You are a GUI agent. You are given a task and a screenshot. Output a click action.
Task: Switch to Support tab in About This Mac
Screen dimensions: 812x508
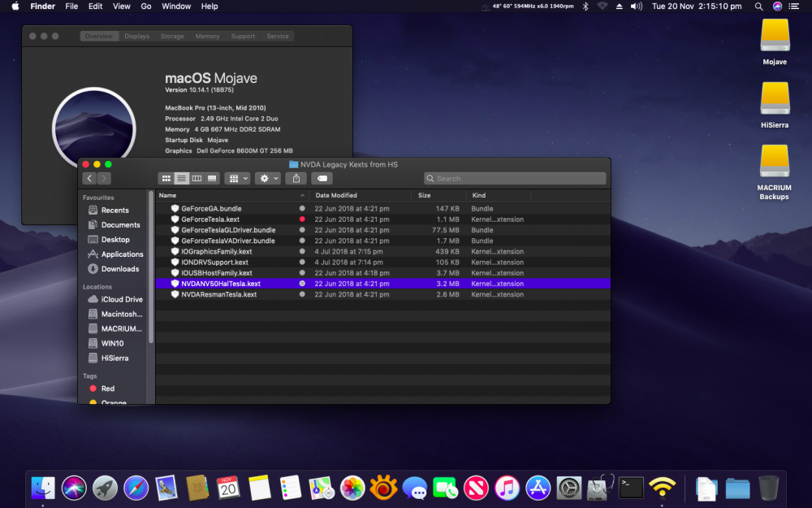(x=243, y=37)
